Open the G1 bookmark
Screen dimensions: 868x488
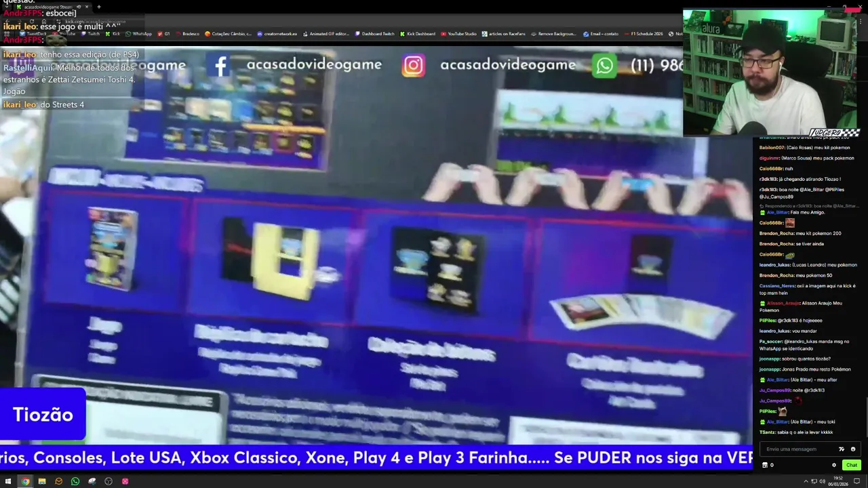point(163,34)
